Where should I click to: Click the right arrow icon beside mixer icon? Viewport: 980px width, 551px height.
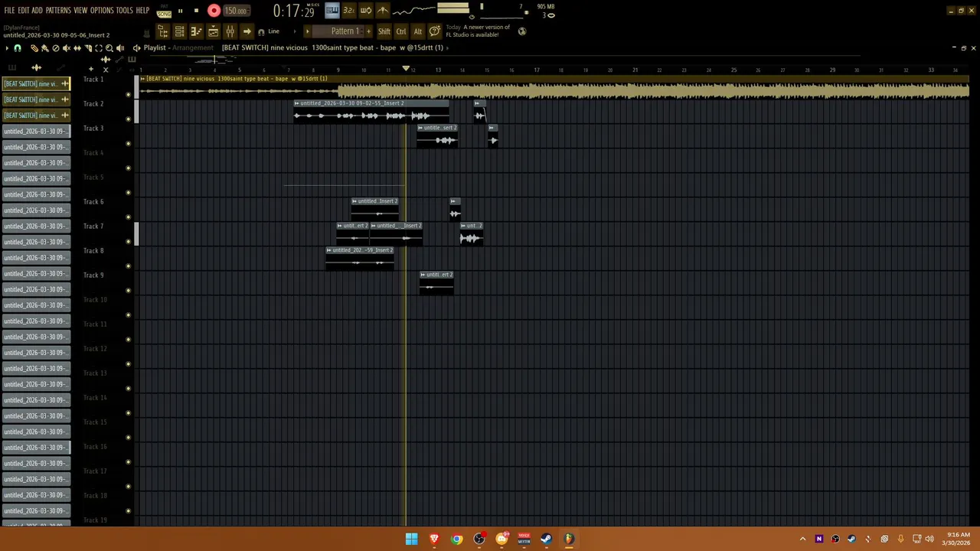247,31
